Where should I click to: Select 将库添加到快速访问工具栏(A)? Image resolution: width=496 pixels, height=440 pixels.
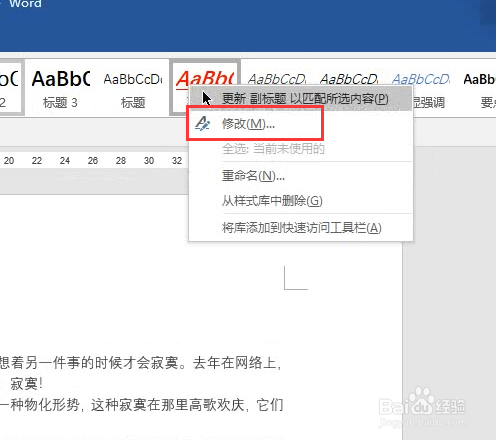click(x=301, y=228)
